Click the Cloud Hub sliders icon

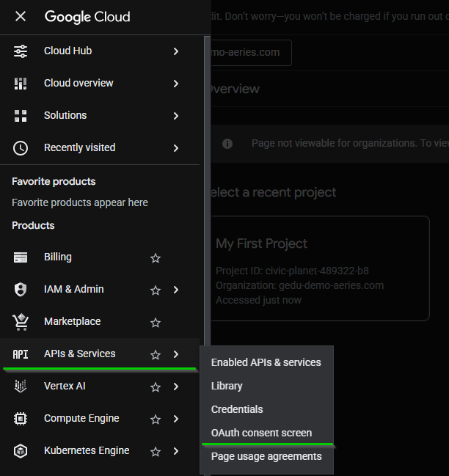21,51
